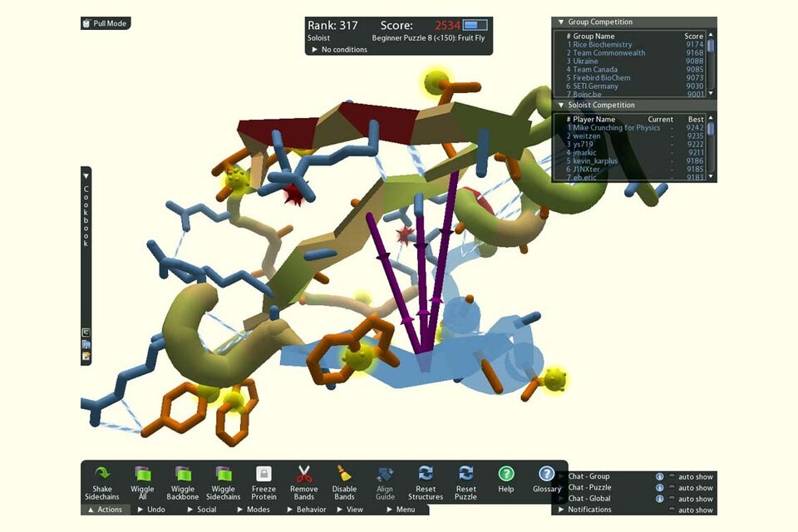Expand the Chat - Group panel

(x=561, y=476)
